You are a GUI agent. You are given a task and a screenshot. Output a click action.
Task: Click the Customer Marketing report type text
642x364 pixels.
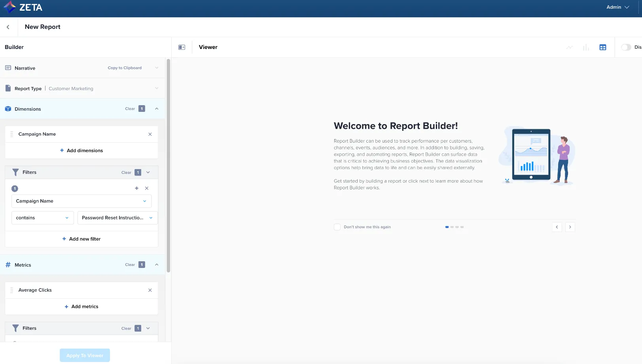(x=71, y=89)
